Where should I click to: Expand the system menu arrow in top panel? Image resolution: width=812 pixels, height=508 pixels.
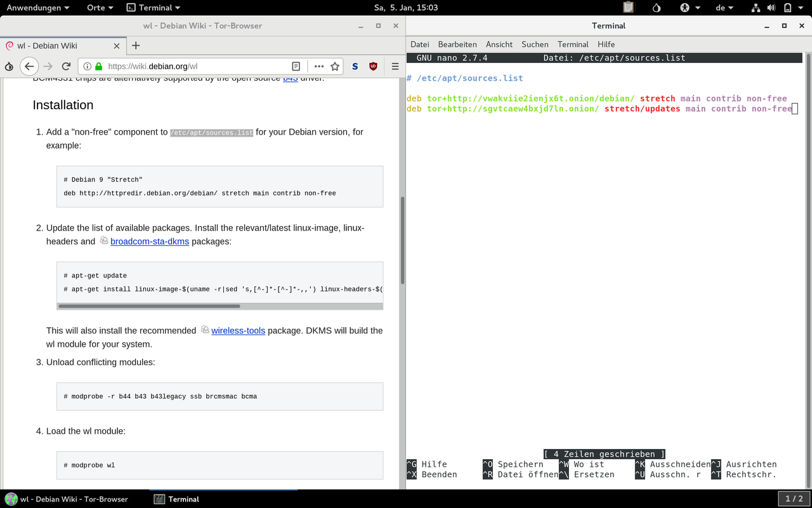pyautogui.click(x=801, y=8)
